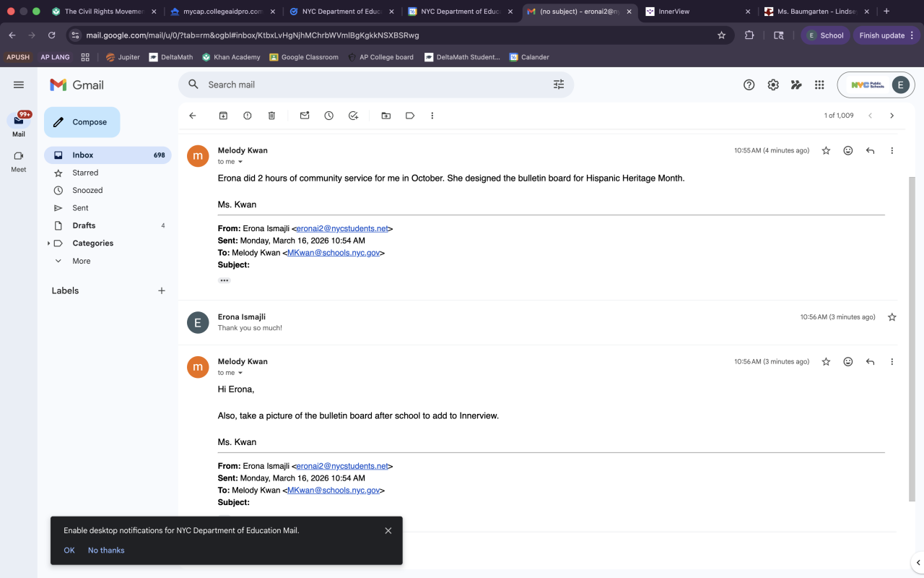Screen dimensions: 924x578
Task: Open the Move to folder menu
Action: pyautogui.click(x=386, y=116)
